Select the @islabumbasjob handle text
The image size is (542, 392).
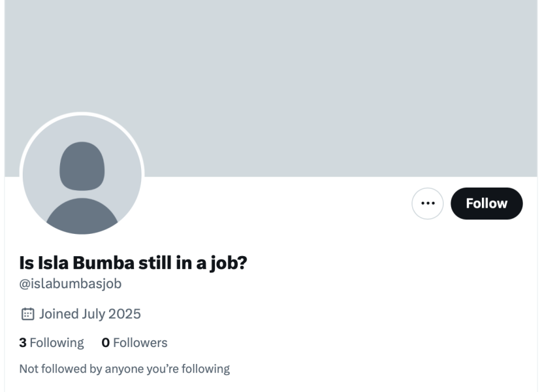[x=71, y=284]
